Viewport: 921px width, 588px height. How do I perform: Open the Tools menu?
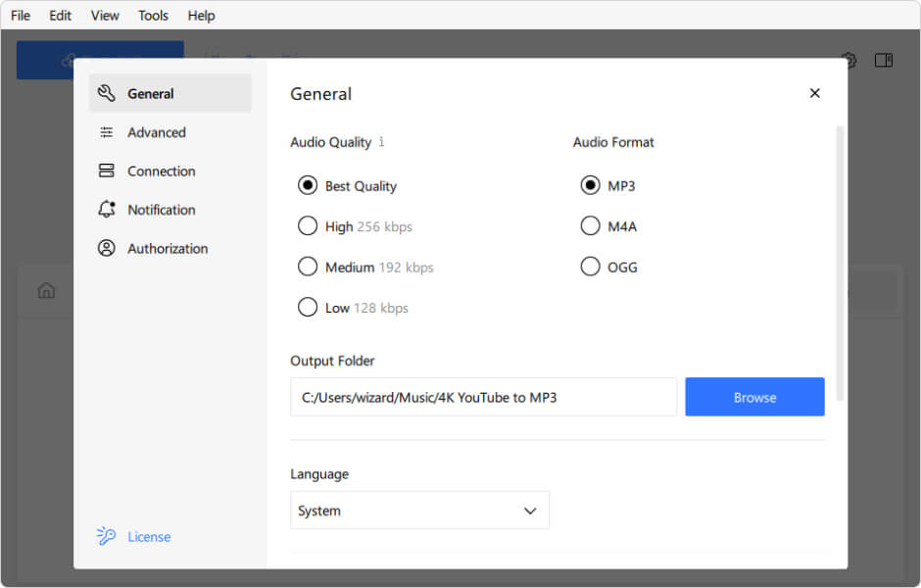click(x=153, y=16)
